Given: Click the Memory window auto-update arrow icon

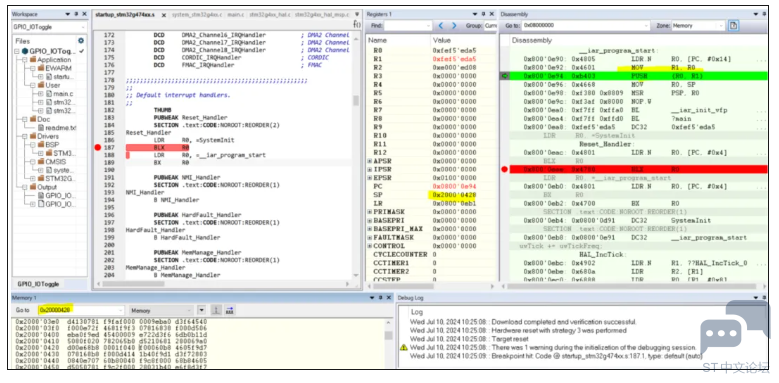Looking at the screenshot, I should (x=217, y=310).
